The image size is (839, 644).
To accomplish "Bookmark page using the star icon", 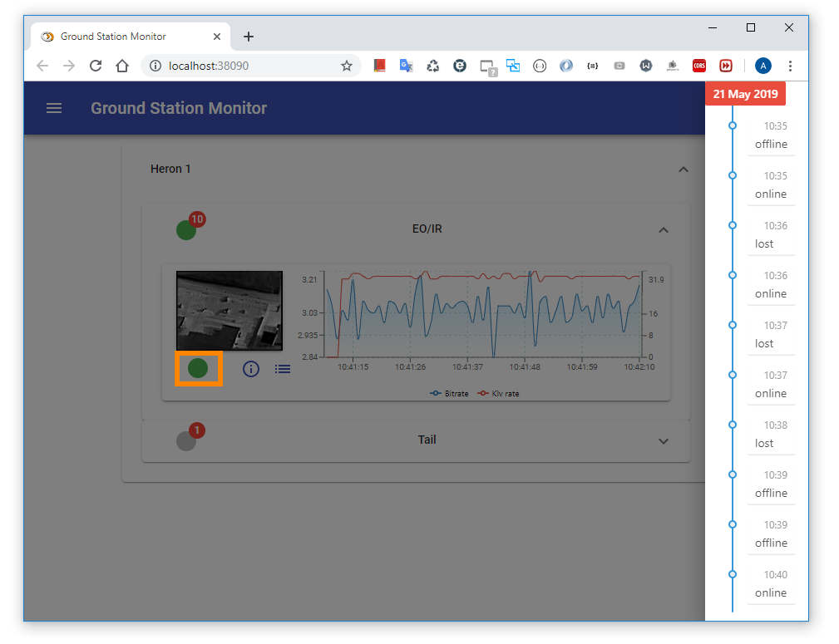I will 347,66.
